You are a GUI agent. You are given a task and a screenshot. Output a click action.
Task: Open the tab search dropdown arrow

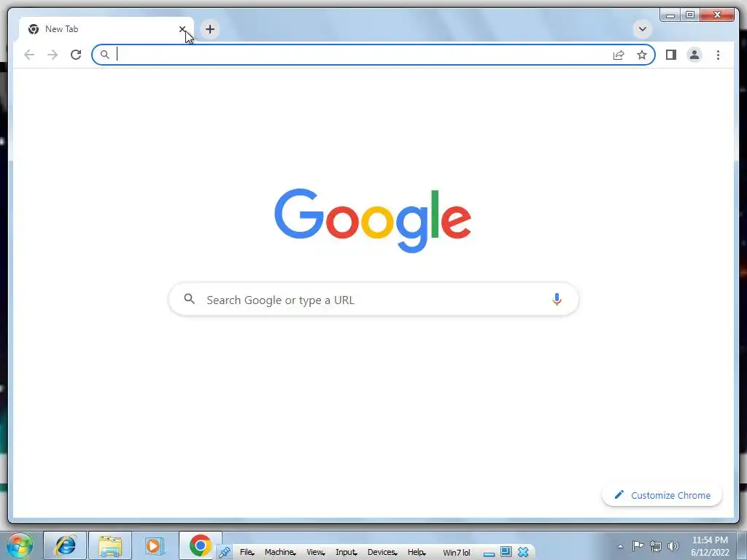pos(642,29)
